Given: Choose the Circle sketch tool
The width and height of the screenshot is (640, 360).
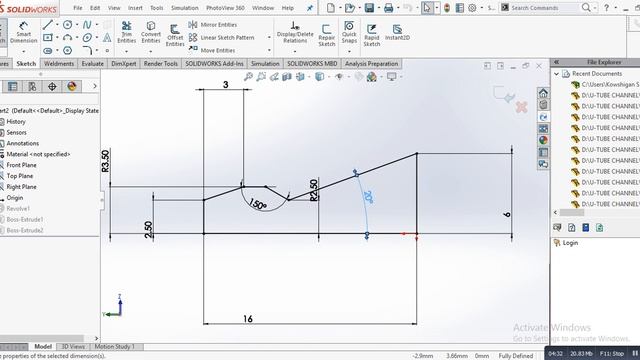Looking at the screenshot, I should pyautogui.click(x=67, y=25).
